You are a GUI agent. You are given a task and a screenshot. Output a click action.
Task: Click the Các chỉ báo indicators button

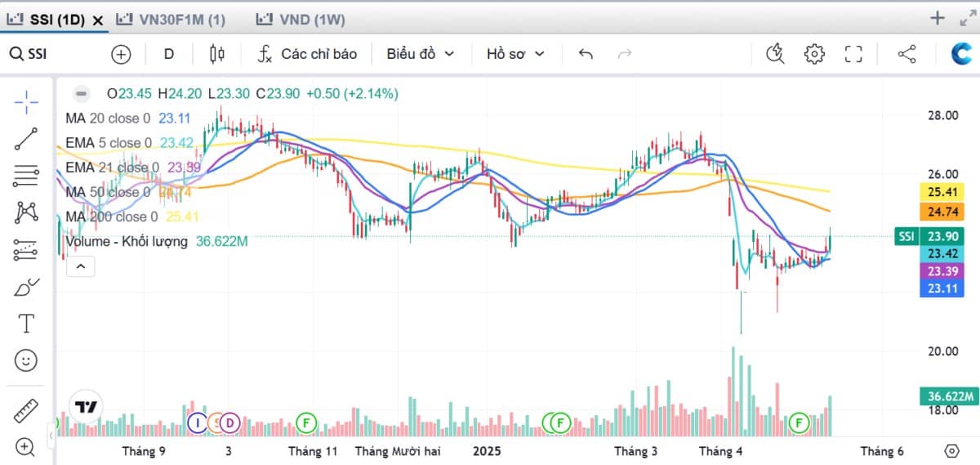coord(308,54)
